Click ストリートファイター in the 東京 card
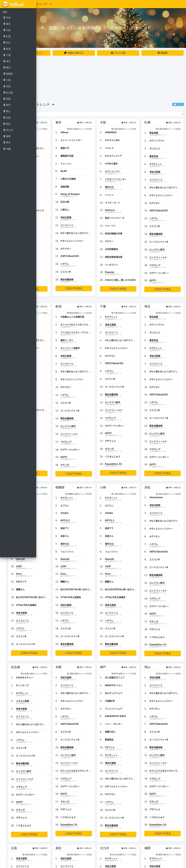This screenshot has height=868, width=186. tap(71, 140)
